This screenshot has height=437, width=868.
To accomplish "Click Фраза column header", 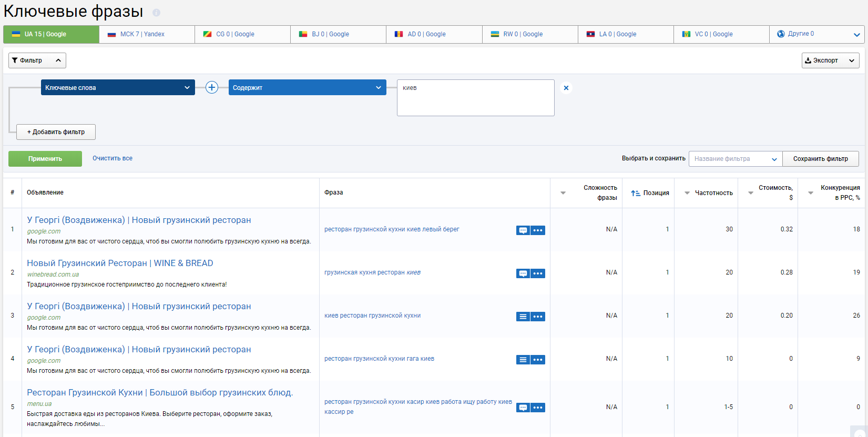I will click(x=333, y=192).
